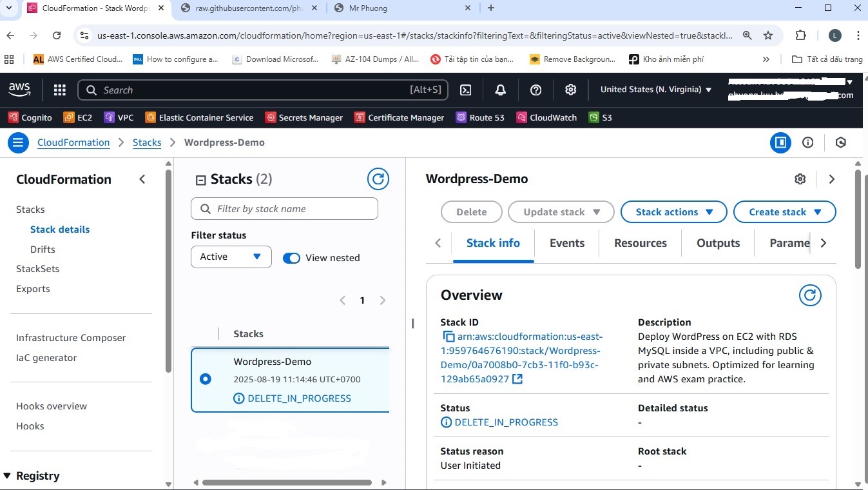Click the hamburger navigation menu icon
The width and height of the screenshot is (868, 490).
[x=18, y=142]
